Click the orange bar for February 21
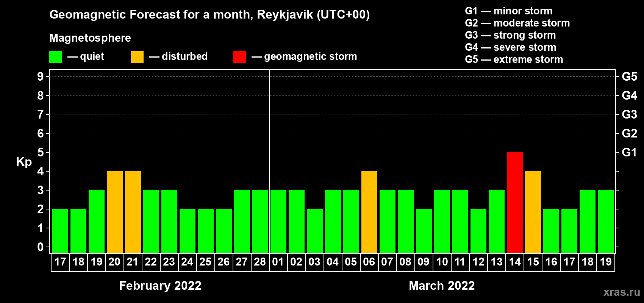This screenshot has height=303, width=644. point(133,212)
